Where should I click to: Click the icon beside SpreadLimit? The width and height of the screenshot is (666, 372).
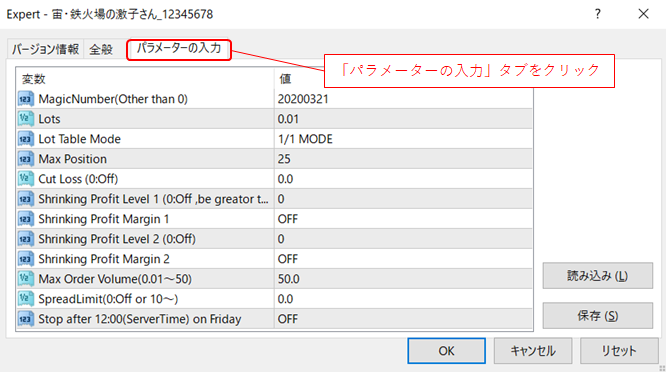pyautogui.click(x=25, y=299)
